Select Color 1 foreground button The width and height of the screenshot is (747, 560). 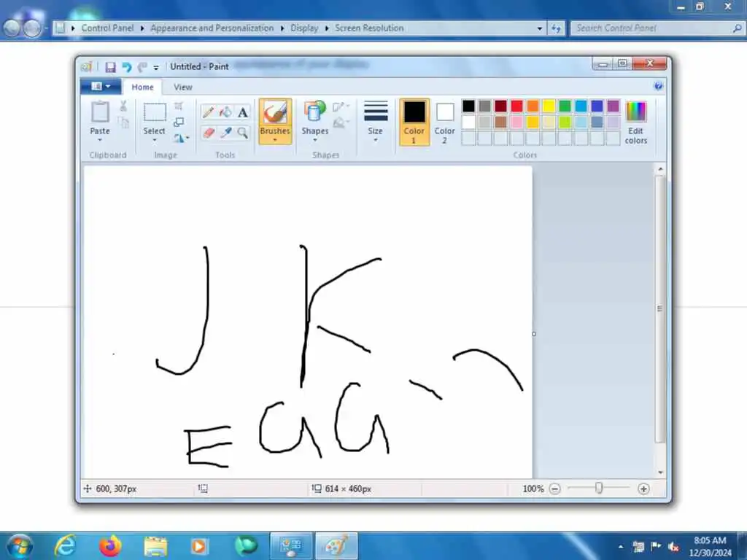(x=414, y=122)
